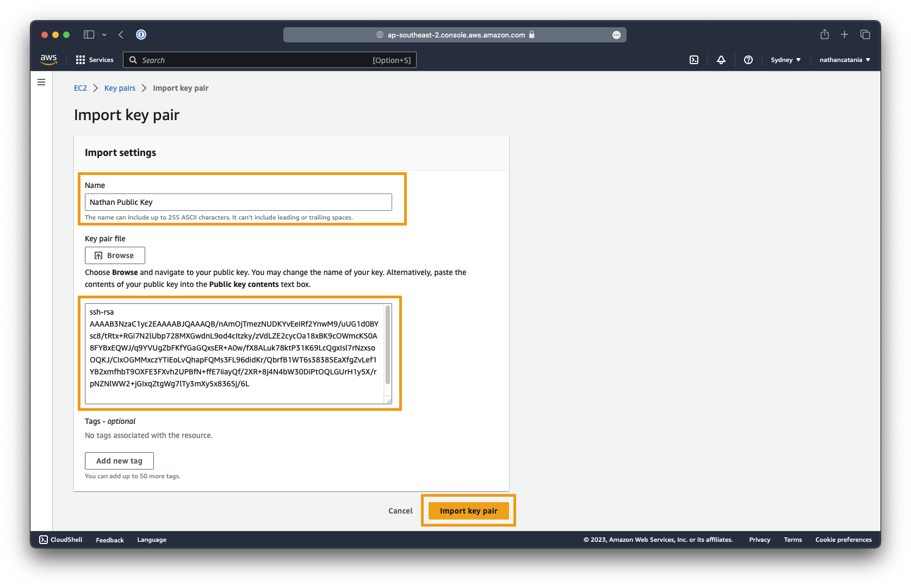Open the Services grid menu
This screenshot has height=588, width=911.
tap(95, 60)
